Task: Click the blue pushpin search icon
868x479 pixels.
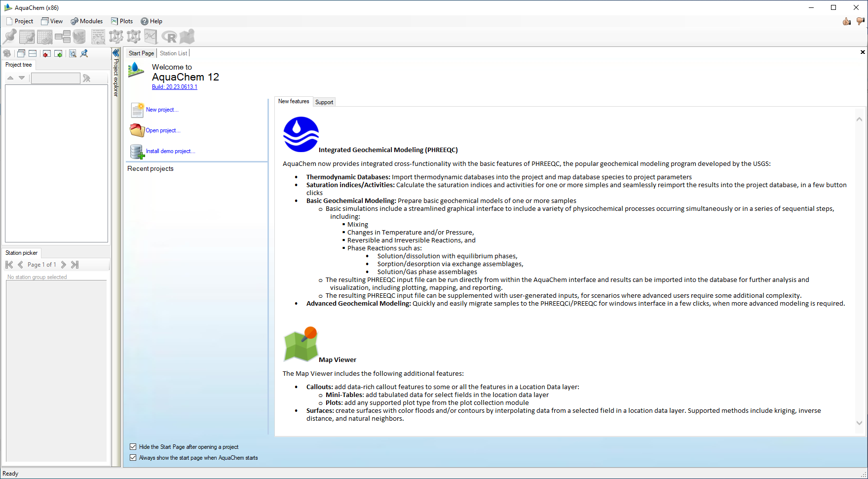Action: coord(84,53)
